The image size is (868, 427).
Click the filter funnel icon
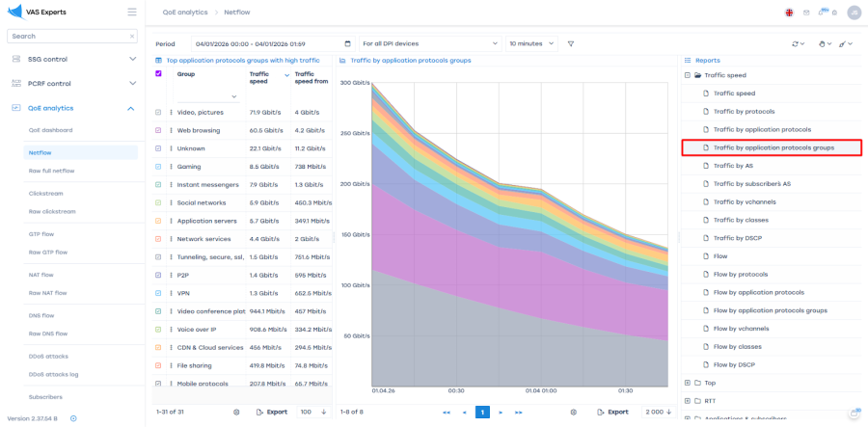pyautogui.click(x=571, y=43)
